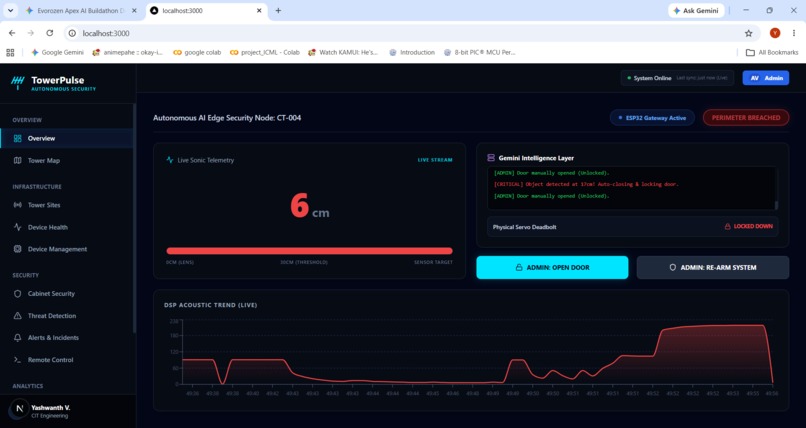Click the Ask Gemini button

(x=696, y=10)
